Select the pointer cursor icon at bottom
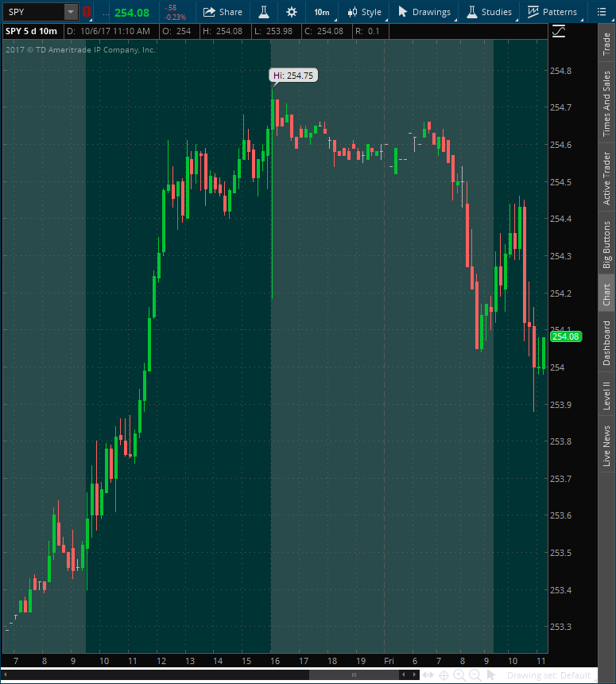The image size is (616, 684). click(491, 674)
